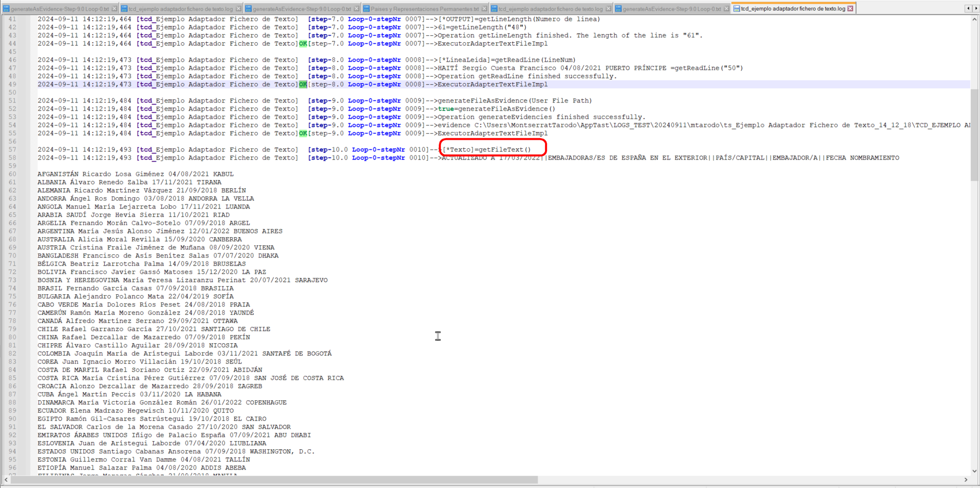The image size is (980, 488).
Task: Click the green OK marker on line 49
Action: click(303, 85)
